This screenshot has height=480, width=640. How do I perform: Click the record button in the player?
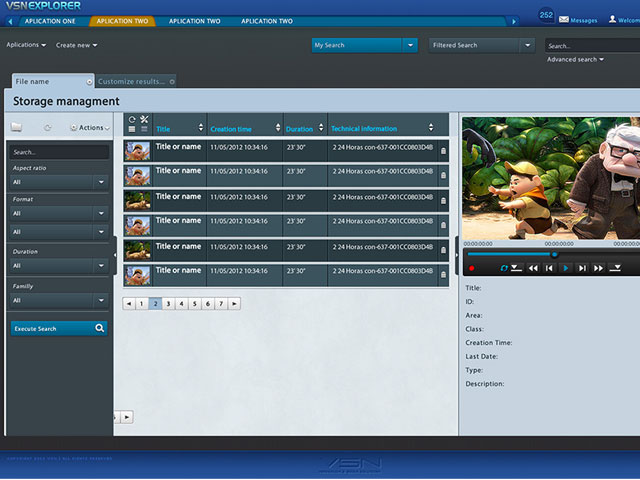471,268
